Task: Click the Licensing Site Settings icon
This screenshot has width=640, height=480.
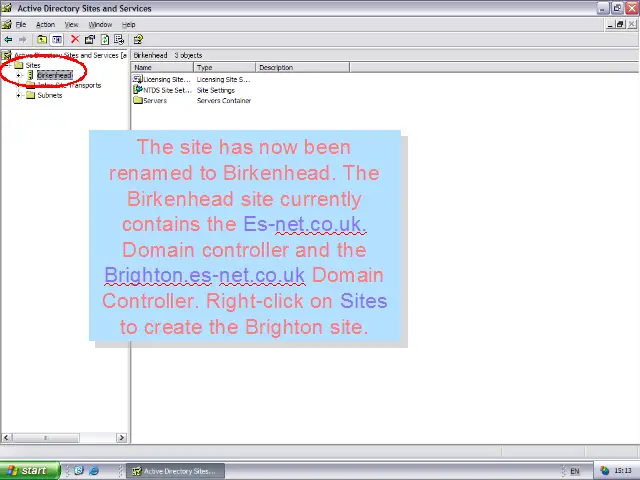Action: [138, 79]
